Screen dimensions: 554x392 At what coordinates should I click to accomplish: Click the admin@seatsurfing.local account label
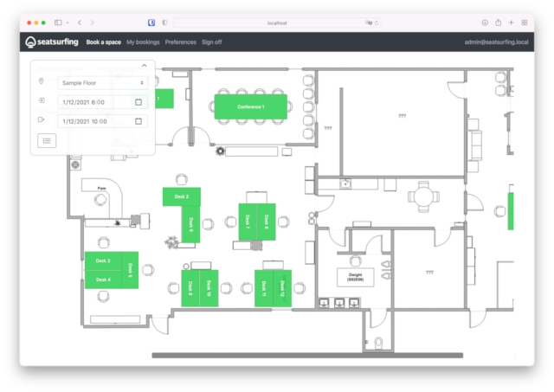pos(496,42)
